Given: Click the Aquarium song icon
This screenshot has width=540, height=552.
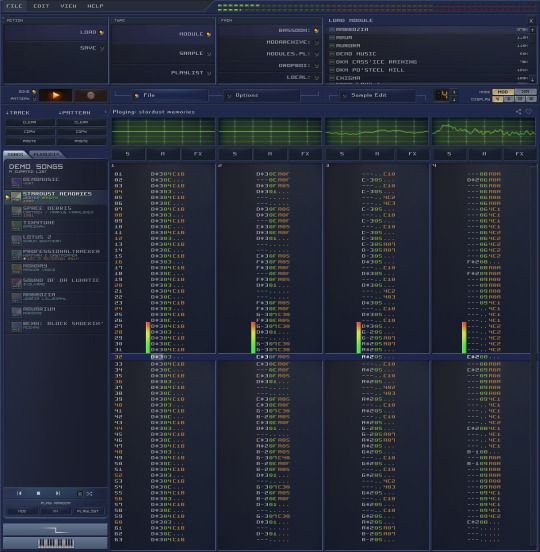Looking at the screenshot, I should point(16,312).
